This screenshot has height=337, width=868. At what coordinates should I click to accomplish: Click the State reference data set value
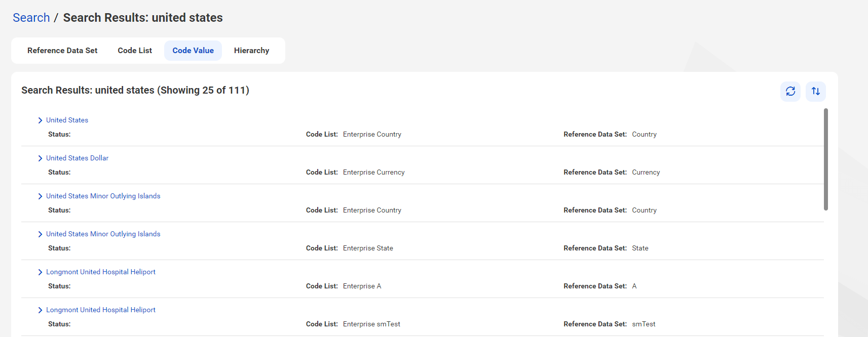point(640,248)
